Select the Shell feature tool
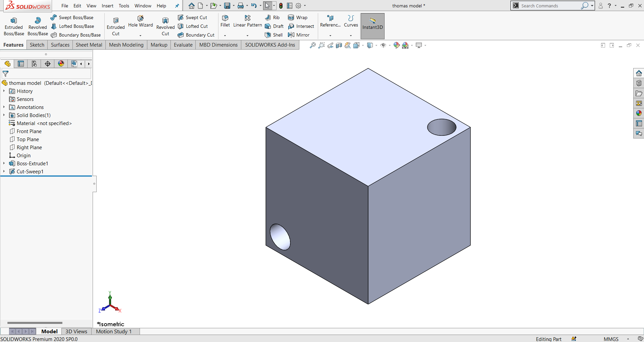Screen dimensions: 644x342 pos(274,35)
